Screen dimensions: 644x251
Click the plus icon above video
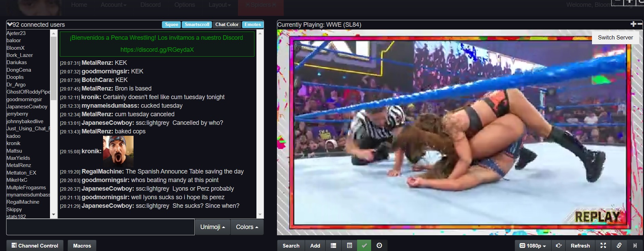click(x=633, y=24)
